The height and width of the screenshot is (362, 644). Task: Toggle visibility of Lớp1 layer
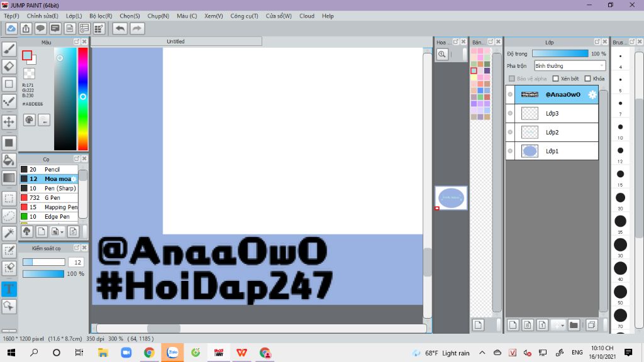point(510,151)
